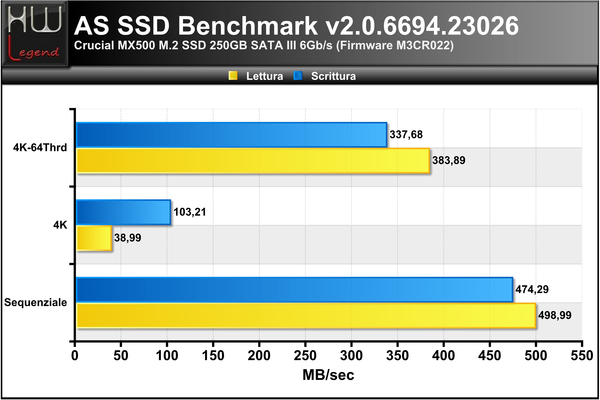Click the 500 tick label
This screenshot has width=600, height=400.
(x=536, y=356)
